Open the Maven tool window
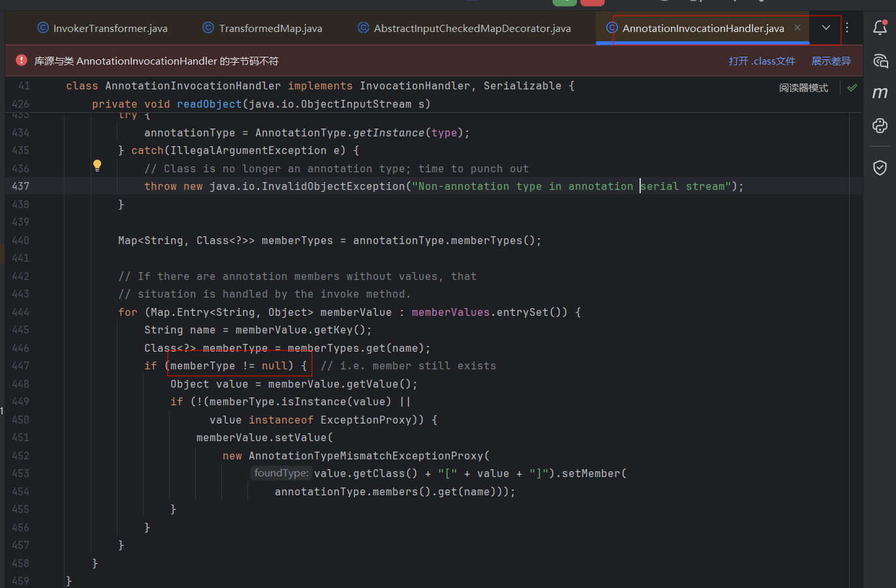 pyautogui.click(x=880, y=93)
